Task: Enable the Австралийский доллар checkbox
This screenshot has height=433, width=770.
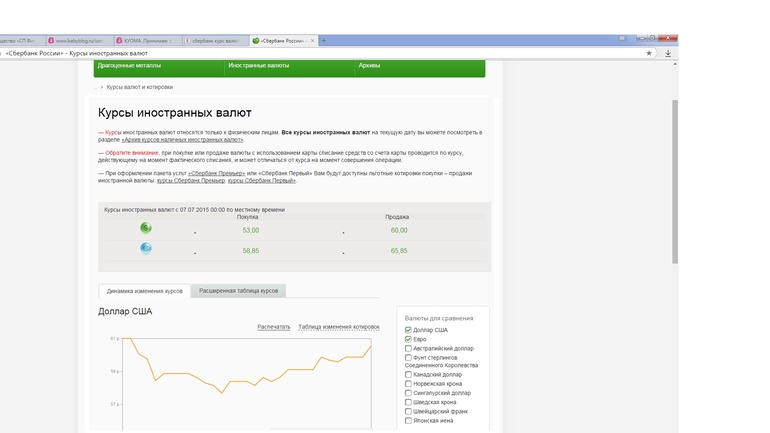Action: (x=408, y=348)
